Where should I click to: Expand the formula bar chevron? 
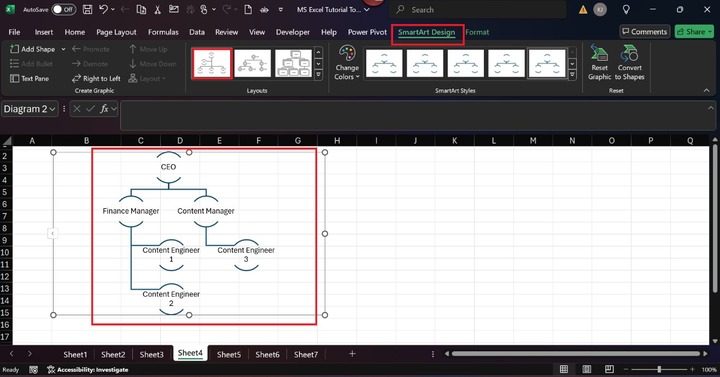pyautogui.click(x=710, y=108)
